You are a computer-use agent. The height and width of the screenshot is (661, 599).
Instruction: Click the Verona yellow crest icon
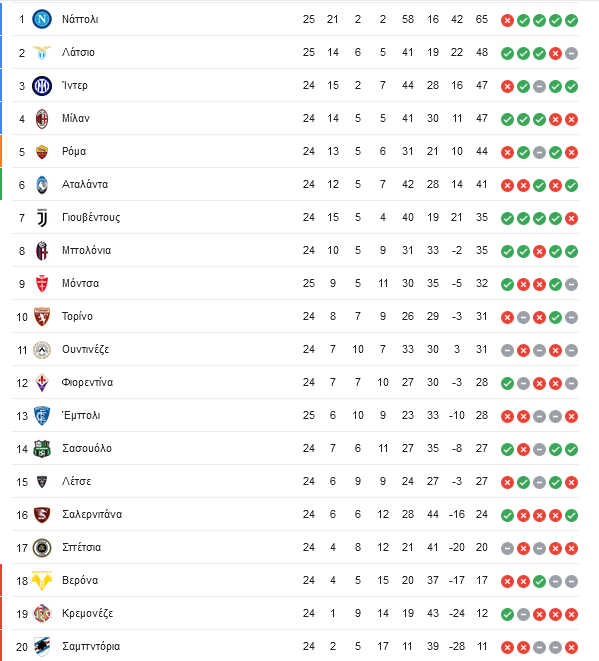pyautogui.click(x=42, y=581)
